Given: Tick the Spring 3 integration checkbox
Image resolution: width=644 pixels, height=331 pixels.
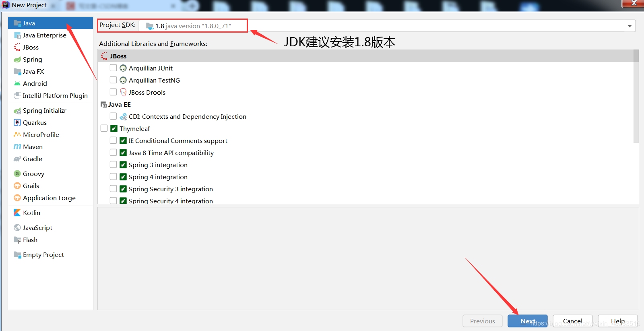Looking at the screenshot, I should pyautogui.click(x=114, y=165).
